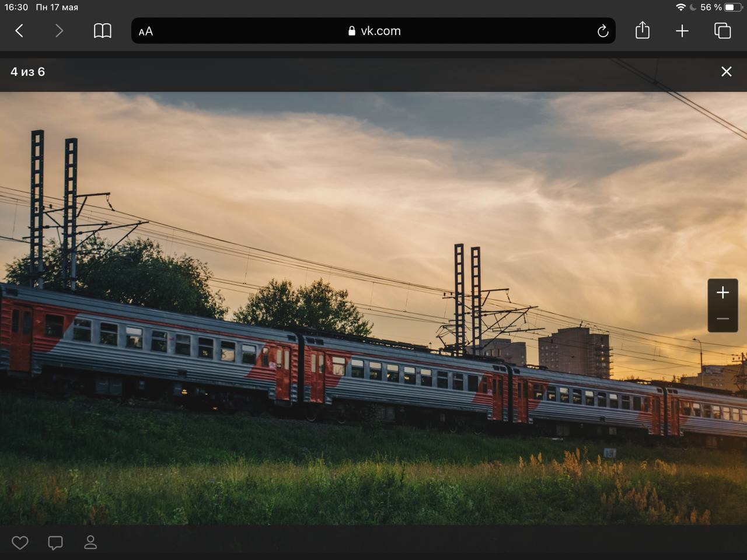The width and height of the screenshot is (747, 560).
Task: Open the photo comments
Action: pos(55,543)
